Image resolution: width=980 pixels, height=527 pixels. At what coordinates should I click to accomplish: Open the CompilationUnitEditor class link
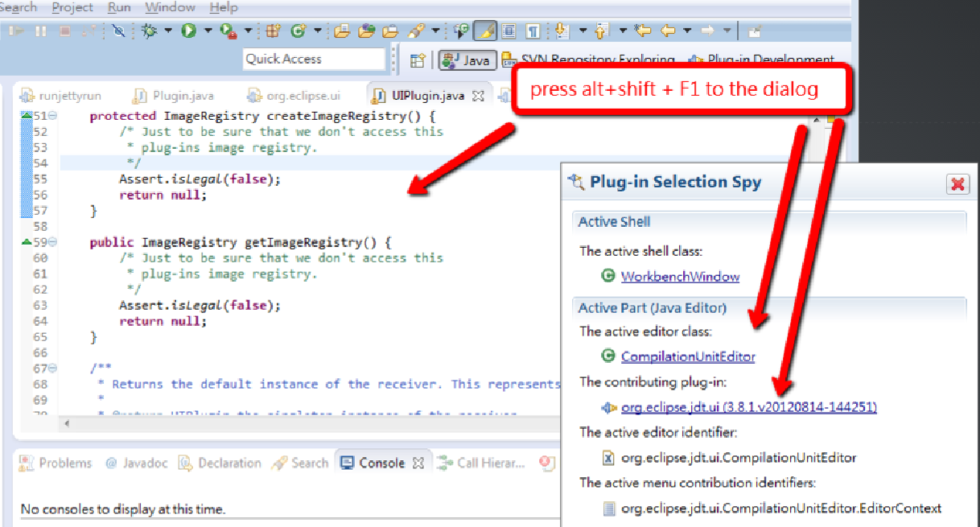coord(688,356)
